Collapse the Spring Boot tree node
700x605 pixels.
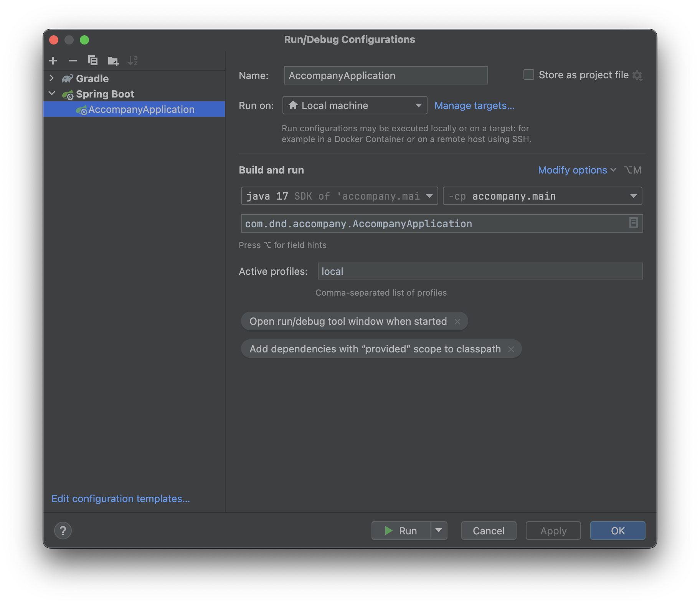[x=52, y=93]
